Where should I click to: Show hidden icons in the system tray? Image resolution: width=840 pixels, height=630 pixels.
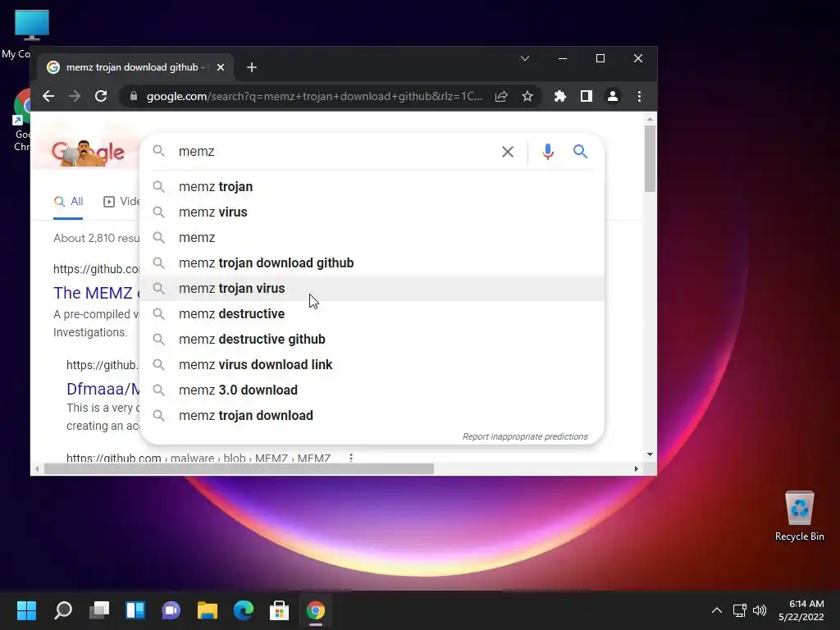coord(717,610)
